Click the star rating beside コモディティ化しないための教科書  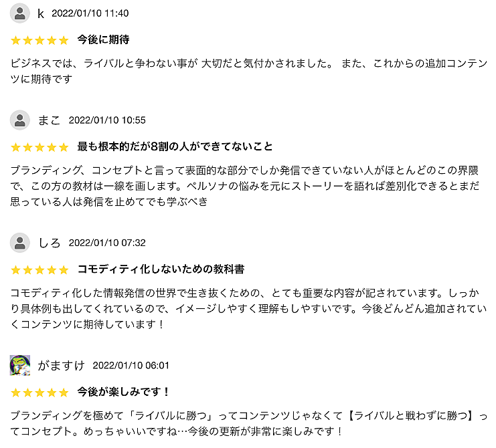39,269
